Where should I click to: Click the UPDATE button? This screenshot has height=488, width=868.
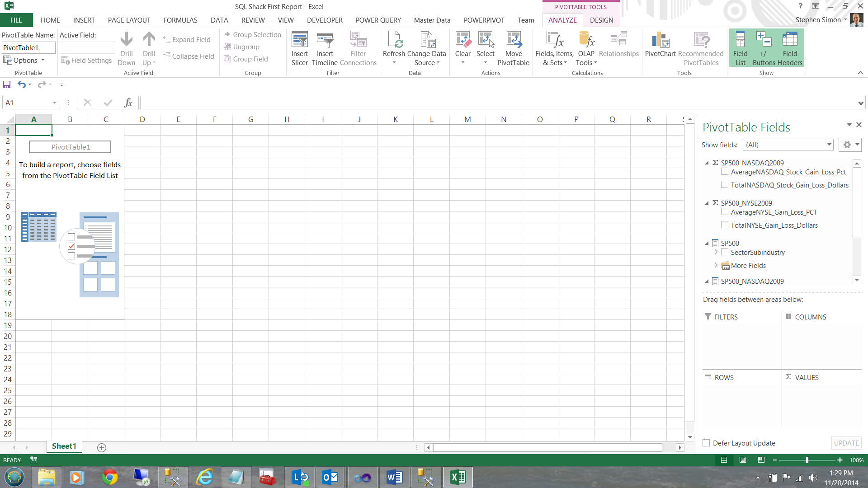[x=846, y=443]
